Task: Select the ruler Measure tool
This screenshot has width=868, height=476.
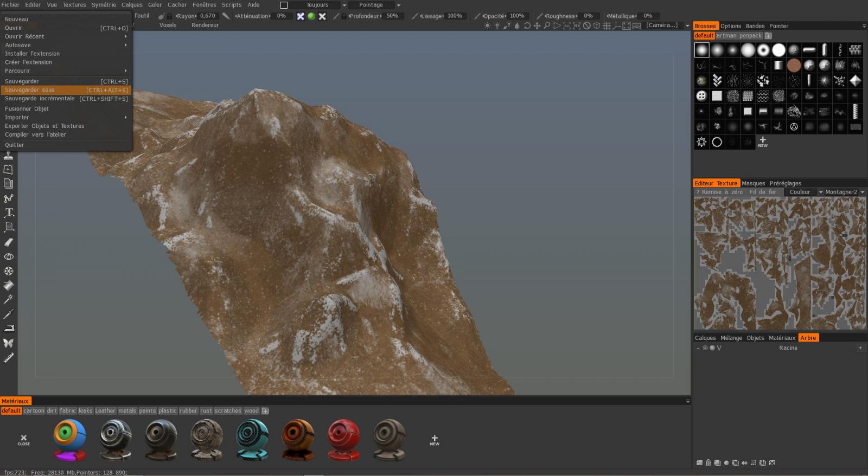Action: [9, 358]
